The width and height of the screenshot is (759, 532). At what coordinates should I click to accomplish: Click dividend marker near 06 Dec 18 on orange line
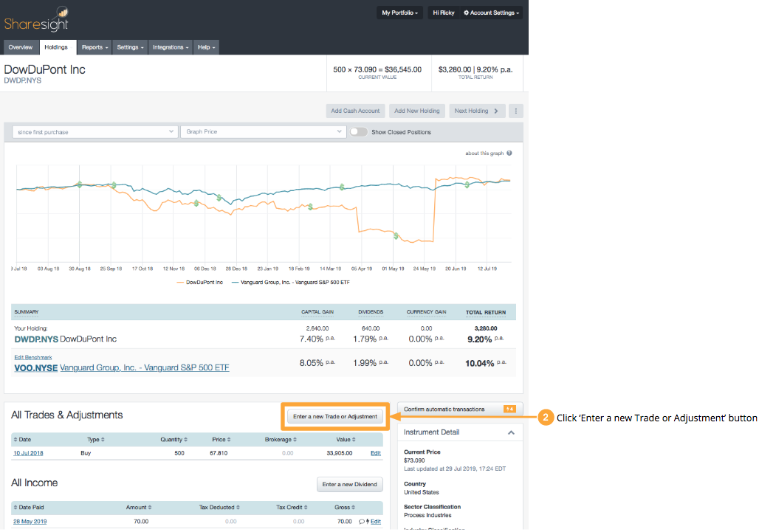tap(196, 203)
